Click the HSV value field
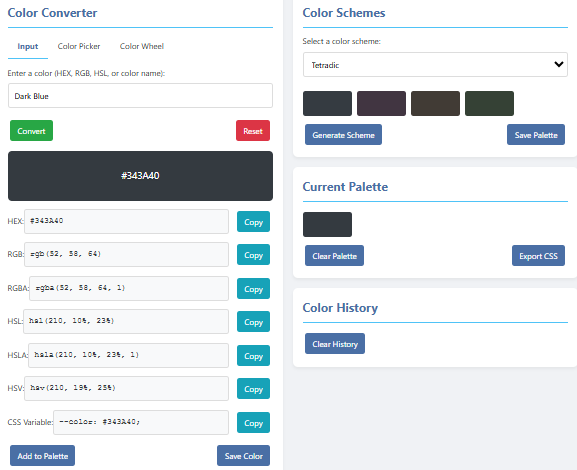This screenshot has height=470, width=577. [x=126, y=388]
